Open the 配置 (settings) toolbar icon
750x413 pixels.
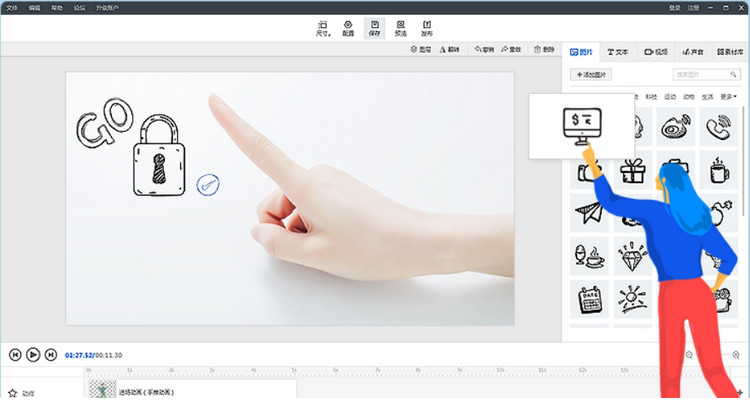348,27
